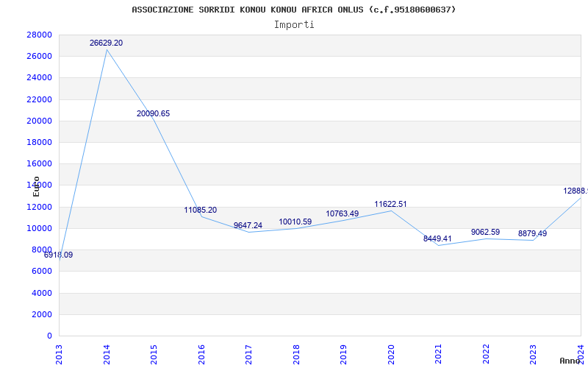Image resolution: width=588 pixels, height=368 pixels.
Task: Select x-axis year 2019
Action: (343, 355)
